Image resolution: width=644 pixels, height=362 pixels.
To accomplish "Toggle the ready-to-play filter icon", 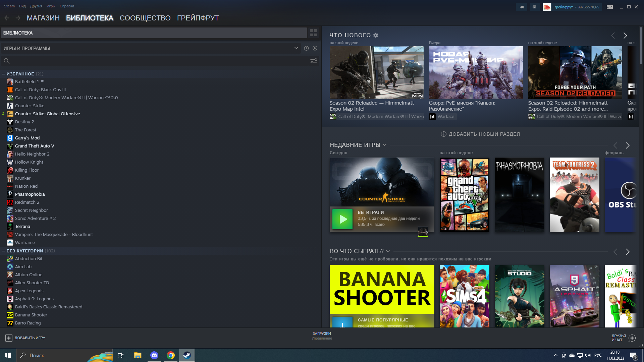I will 315,48.
